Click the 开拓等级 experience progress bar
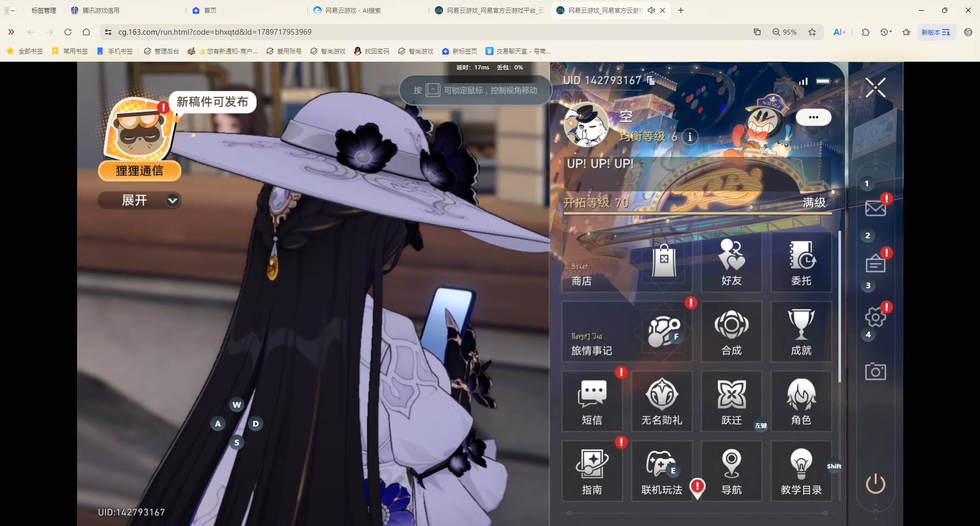 click(697, 213)
